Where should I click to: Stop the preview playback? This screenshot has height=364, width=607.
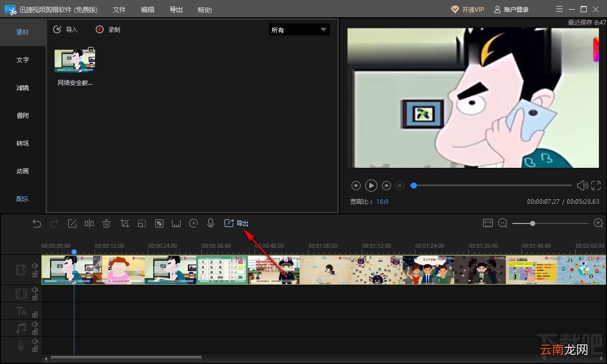[x=400, y=186]
